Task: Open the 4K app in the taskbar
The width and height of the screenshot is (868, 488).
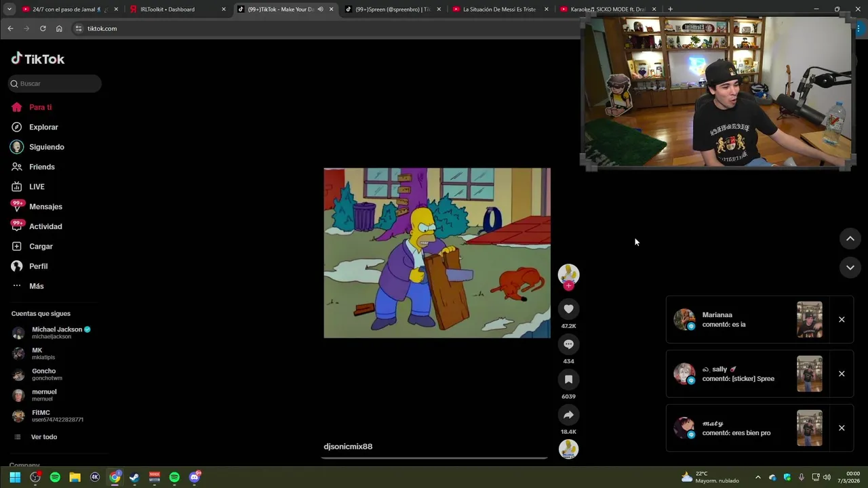Action: pos(95,477)
